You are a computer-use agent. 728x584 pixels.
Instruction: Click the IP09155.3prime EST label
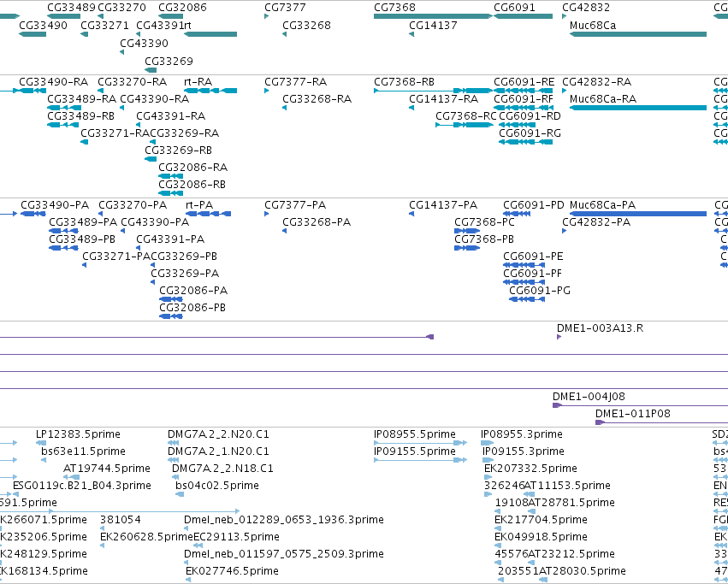click(x=524, y=451)
